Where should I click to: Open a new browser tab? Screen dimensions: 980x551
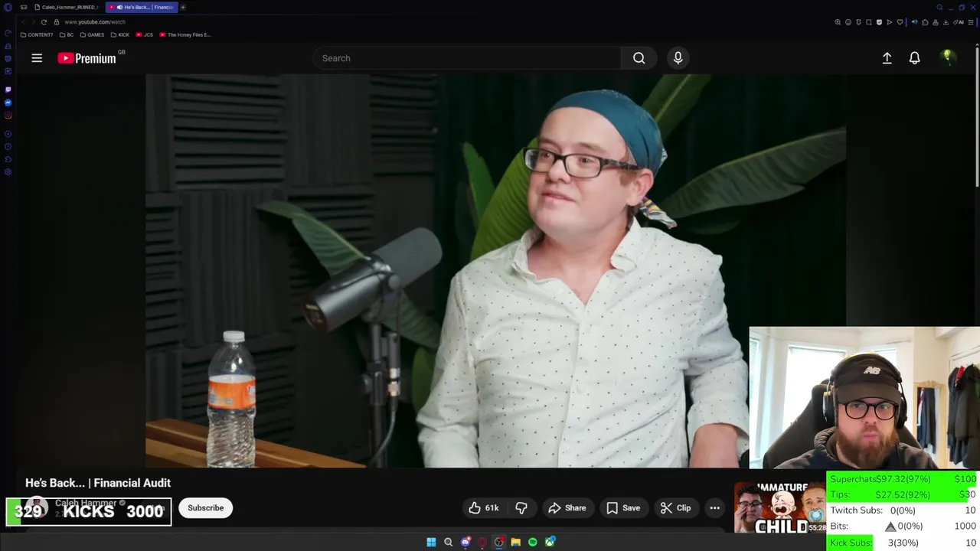(x=183, y=7)
